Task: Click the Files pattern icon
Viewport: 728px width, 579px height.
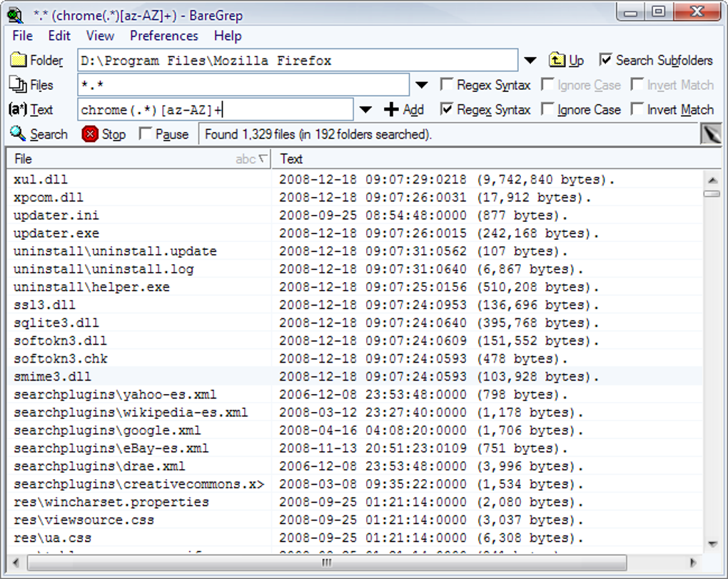Action: tap(19, 84)
